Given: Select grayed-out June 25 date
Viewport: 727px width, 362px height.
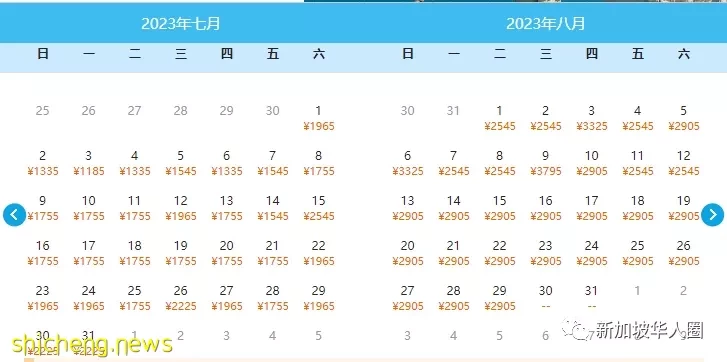Looking at the screenshot, I should point(42,111).
